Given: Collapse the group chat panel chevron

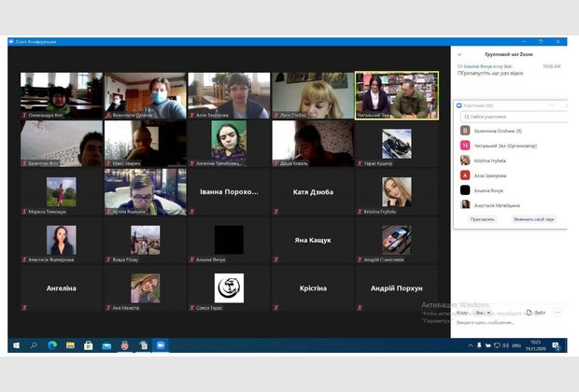Looking at the screenshot, I should point(459,55).
